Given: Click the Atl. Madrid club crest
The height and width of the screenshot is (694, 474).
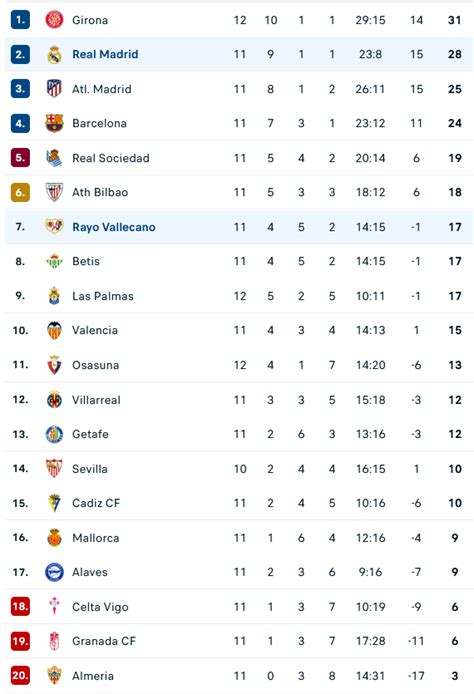Looking at the screenshot, I should [x=54, y=89].
